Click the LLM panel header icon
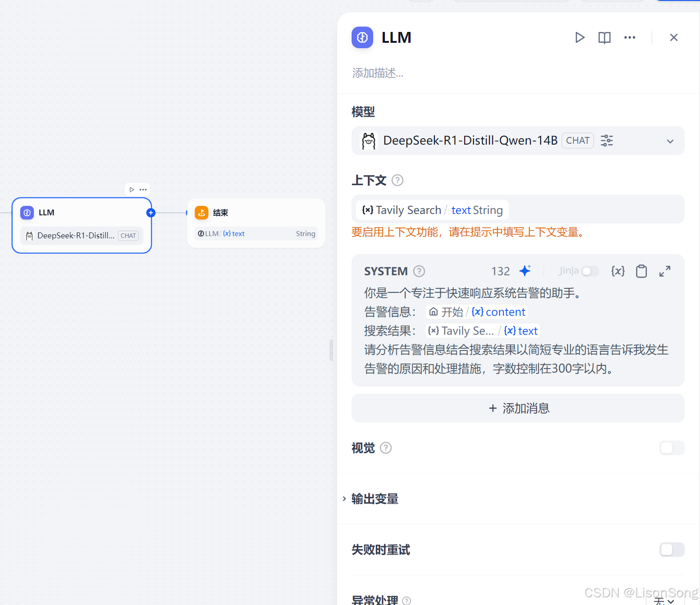This screenshot has height=605, width=700. [x=362, y=37]
